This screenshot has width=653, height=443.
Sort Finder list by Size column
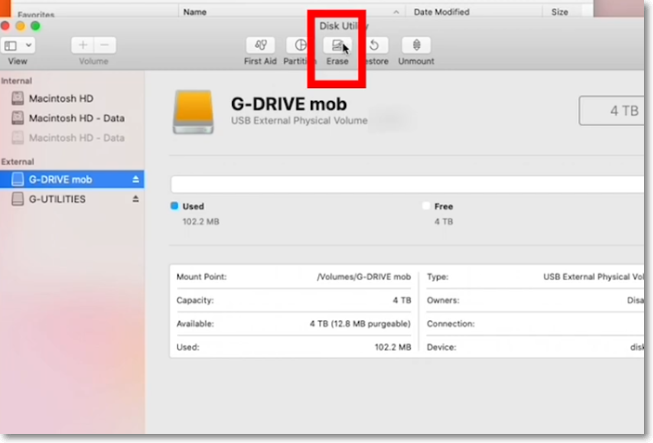tap(560, 12)
